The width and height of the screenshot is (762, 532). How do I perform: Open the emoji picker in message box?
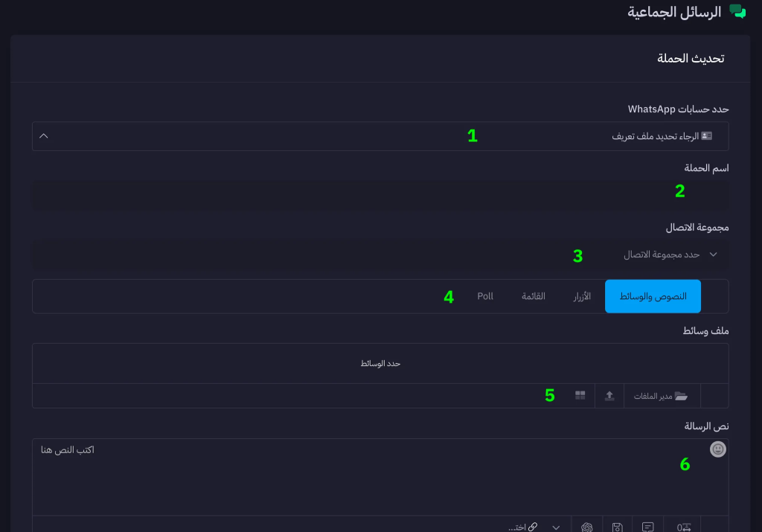tap(717, 449)
